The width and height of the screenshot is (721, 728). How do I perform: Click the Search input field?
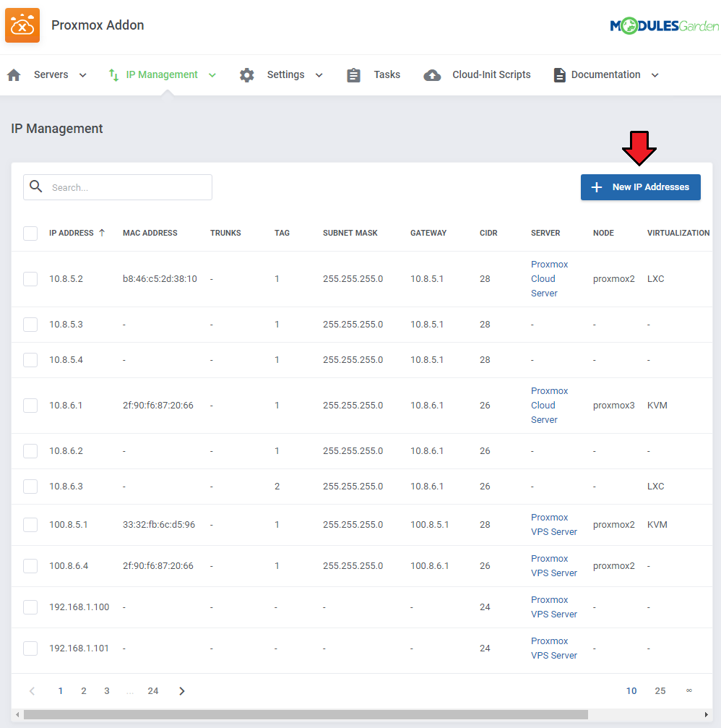point(118,187)
